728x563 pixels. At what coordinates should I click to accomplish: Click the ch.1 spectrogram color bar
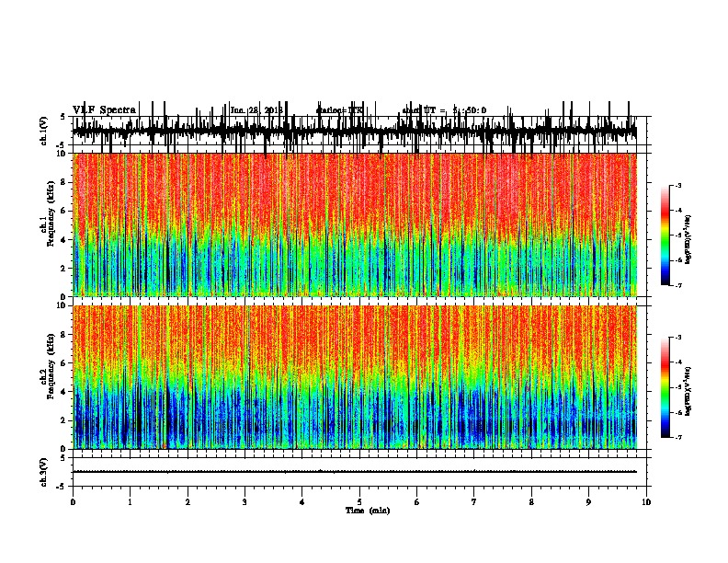(x=665, y=236)
